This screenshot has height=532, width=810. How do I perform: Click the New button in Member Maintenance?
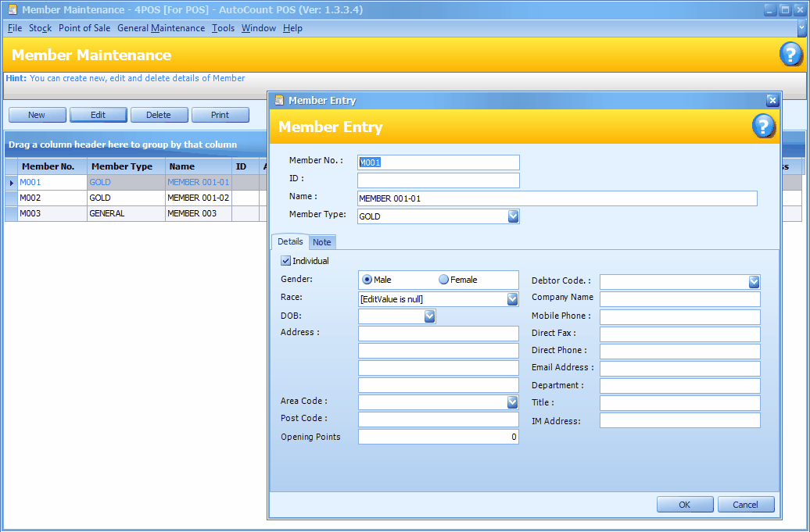click(x=38, y=115)
